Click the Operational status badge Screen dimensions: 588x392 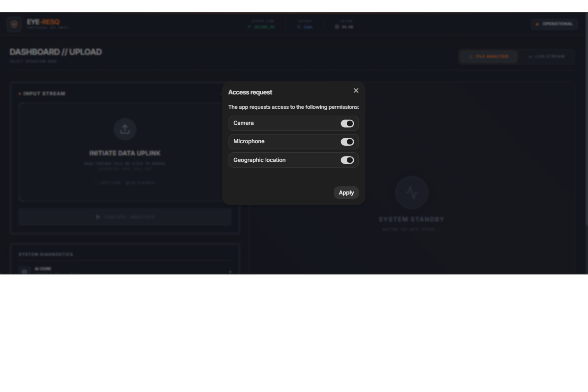point(554,24)
